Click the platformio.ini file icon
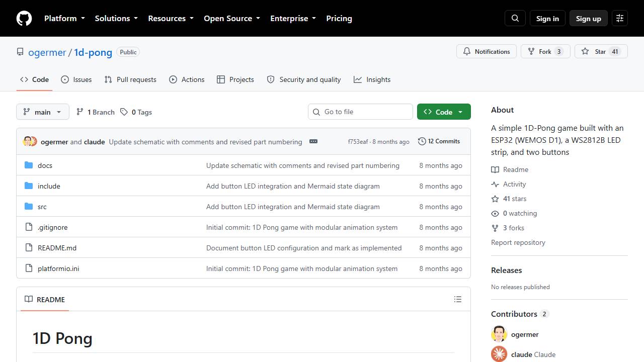 click(29, 268)
